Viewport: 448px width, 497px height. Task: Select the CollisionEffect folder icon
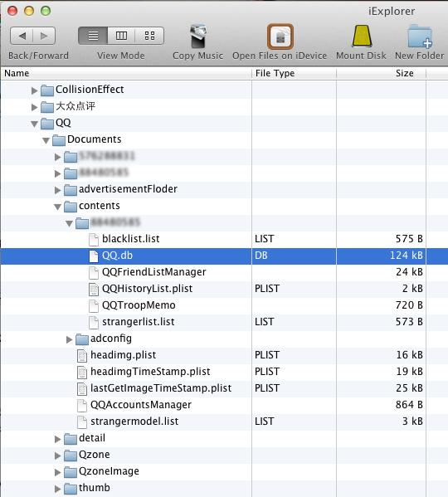tap(47, 90)
